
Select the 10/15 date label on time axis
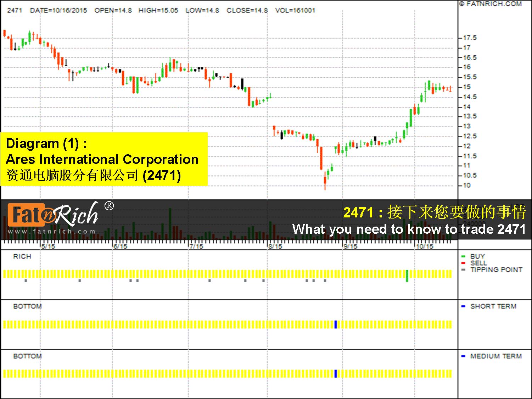425,246
